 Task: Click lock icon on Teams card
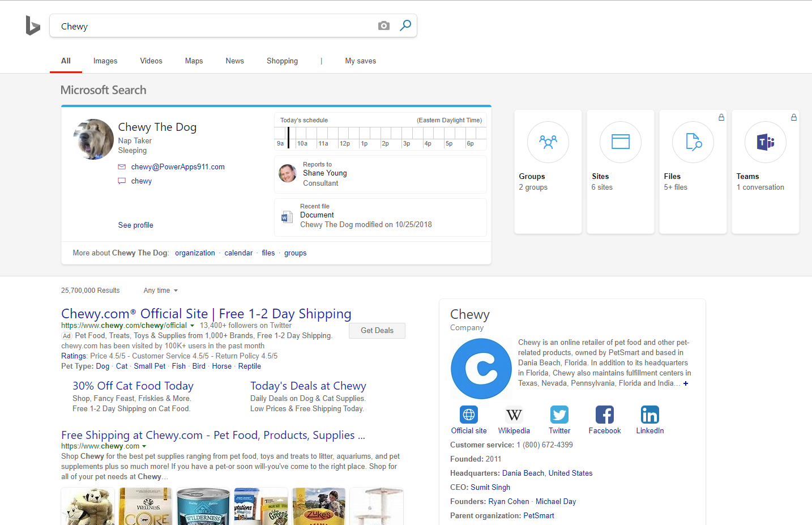pos(794,117)
